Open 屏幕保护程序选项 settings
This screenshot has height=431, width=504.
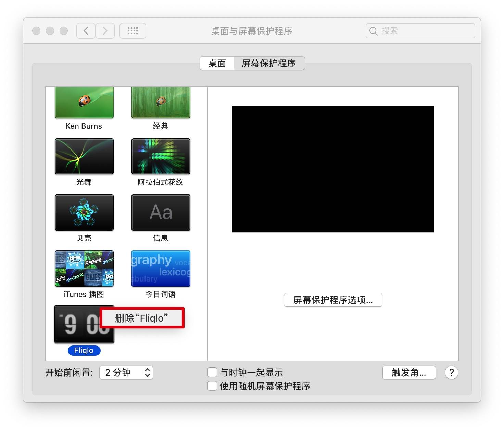(x=333, y=300)
